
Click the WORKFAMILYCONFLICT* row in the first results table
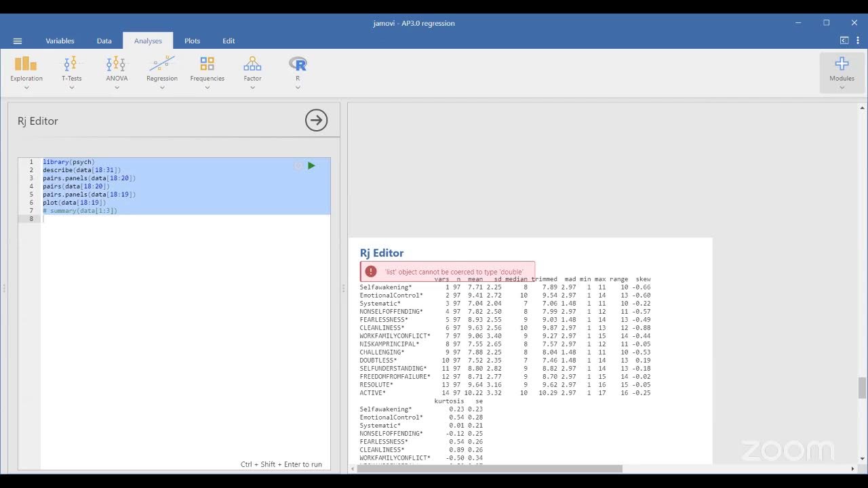pos(505,336)
